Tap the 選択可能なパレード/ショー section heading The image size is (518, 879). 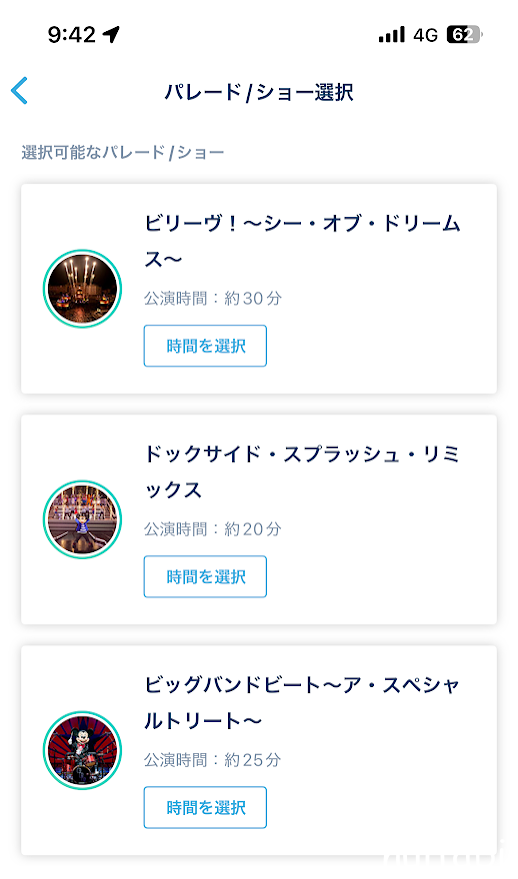pos(123,152)
